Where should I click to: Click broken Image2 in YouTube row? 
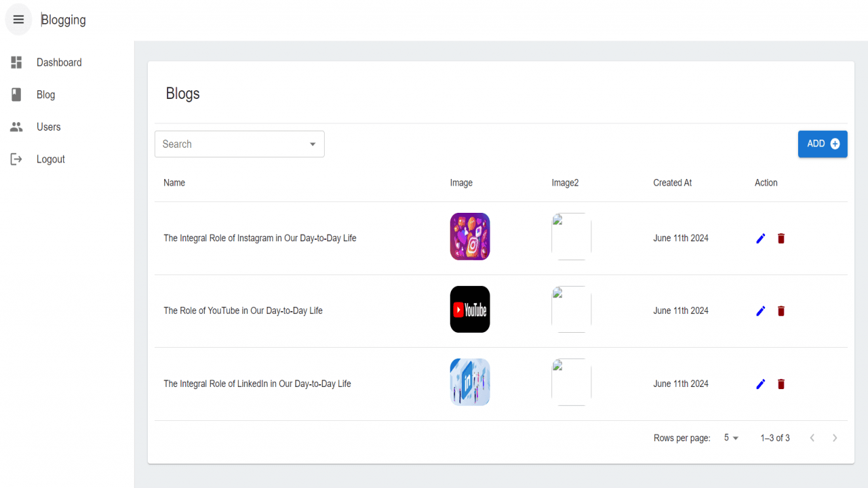(572, 309)
